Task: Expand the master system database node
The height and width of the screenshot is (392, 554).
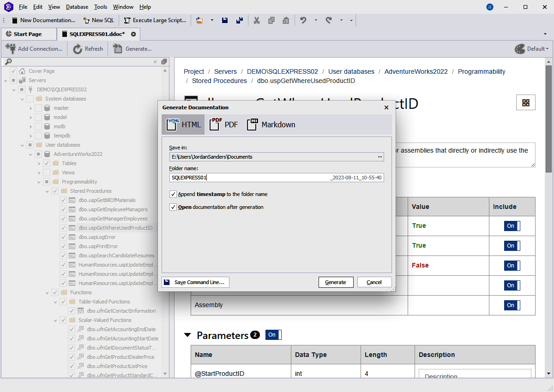Action: coord(30,107)
